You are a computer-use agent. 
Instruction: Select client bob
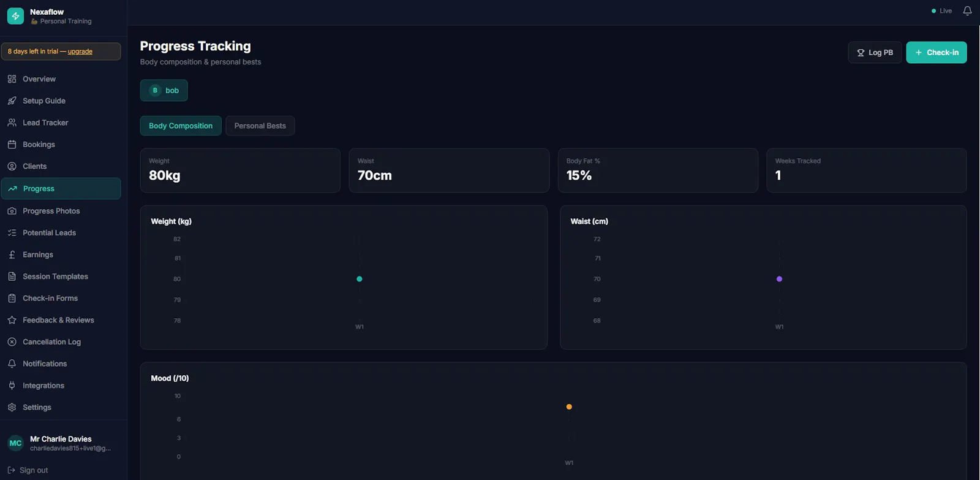[164, 90]
